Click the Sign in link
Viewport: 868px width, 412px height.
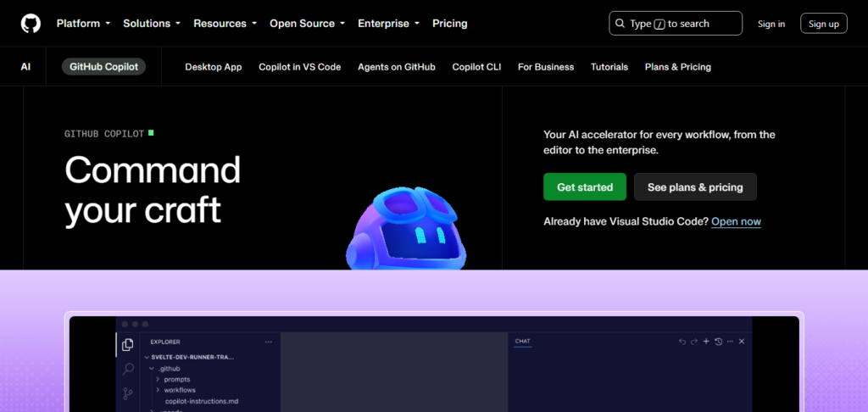771,24
